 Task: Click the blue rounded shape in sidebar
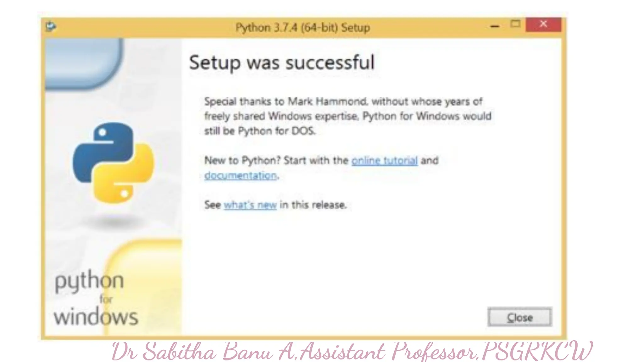[84, 63]
